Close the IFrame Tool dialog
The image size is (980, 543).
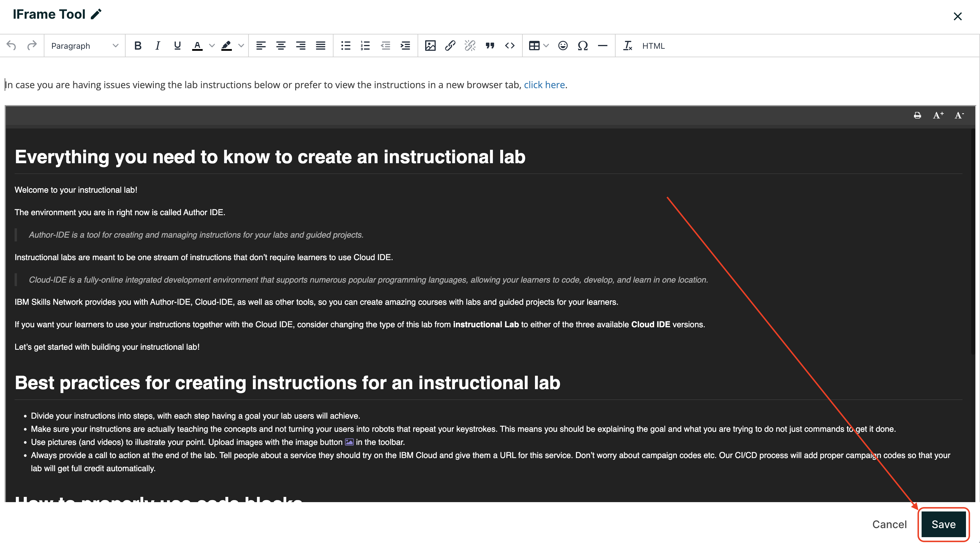click(x=958, y=16)
